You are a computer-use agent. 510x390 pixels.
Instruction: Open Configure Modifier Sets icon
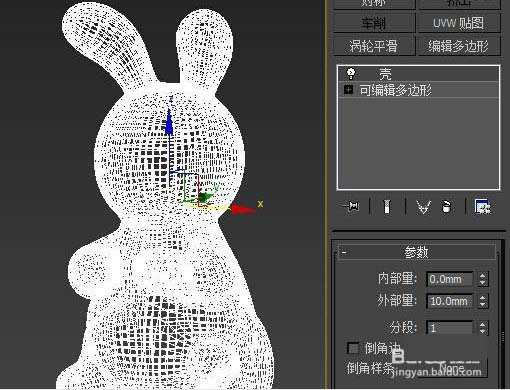(482, 207)
